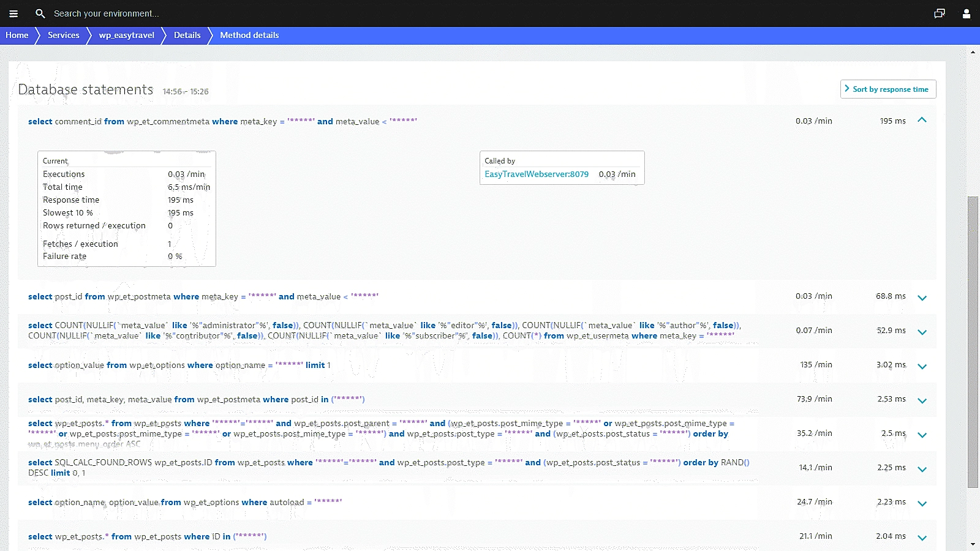Go to Services breadcrumb
Viewport: 980px width, 551px height.
[64, 36]
